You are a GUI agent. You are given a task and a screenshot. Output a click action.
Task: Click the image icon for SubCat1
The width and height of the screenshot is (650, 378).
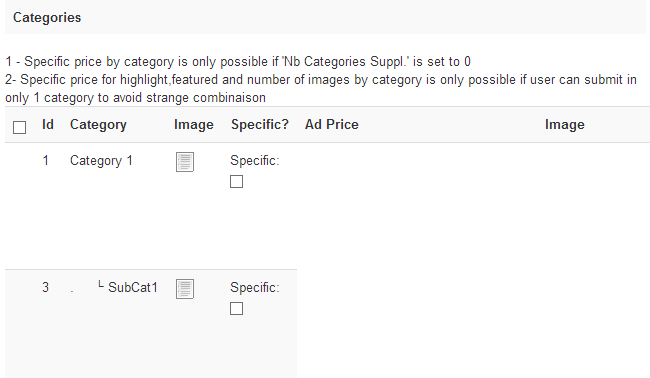(184, 288)
